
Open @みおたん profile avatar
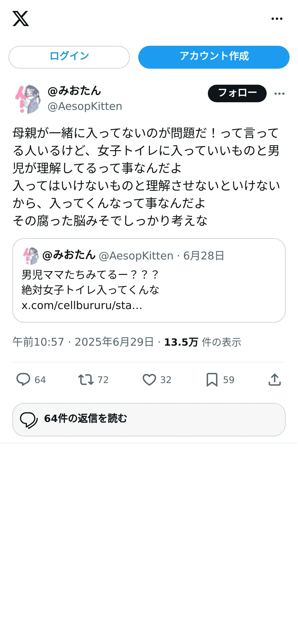point(28,99)
